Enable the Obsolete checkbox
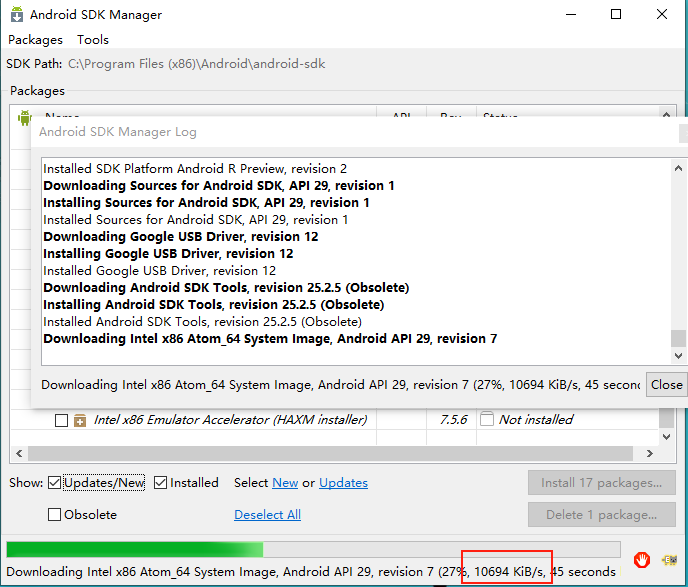 [x=54, y=514]
